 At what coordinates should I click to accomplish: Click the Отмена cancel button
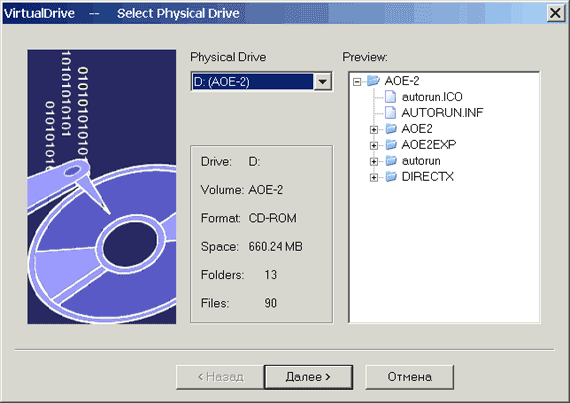point(409,377)
